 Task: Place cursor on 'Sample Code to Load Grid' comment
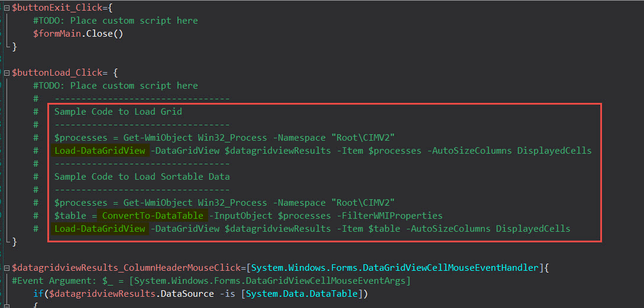click(x=118, y=112)
